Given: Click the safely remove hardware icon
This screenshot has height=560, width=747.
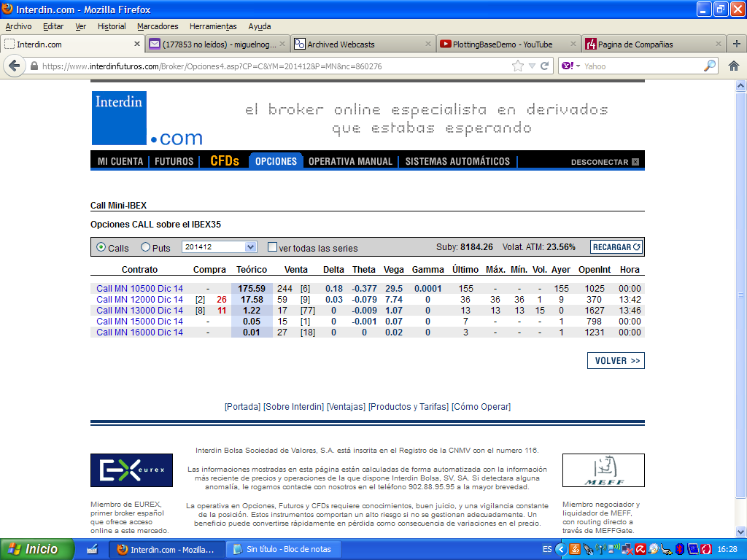Looking at the screenshot, I should click(x=666, y=550).
